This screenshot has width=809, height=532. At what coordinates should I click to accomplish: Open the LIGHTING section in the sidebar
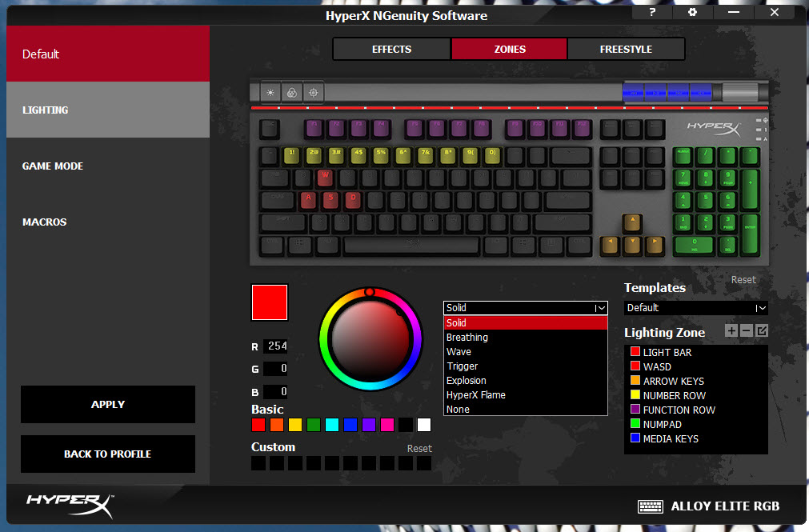point(108,110)
